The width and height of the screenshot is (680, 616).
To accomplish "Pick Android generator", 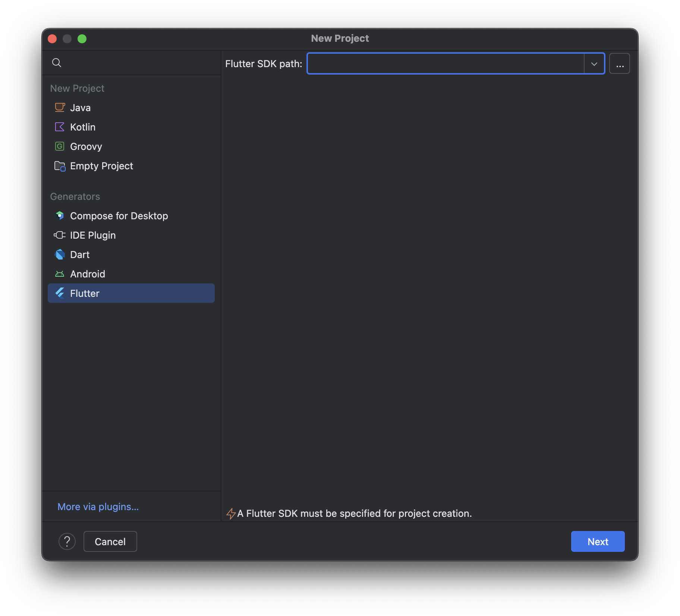I will pyautogui.click(x=131, y=274).
